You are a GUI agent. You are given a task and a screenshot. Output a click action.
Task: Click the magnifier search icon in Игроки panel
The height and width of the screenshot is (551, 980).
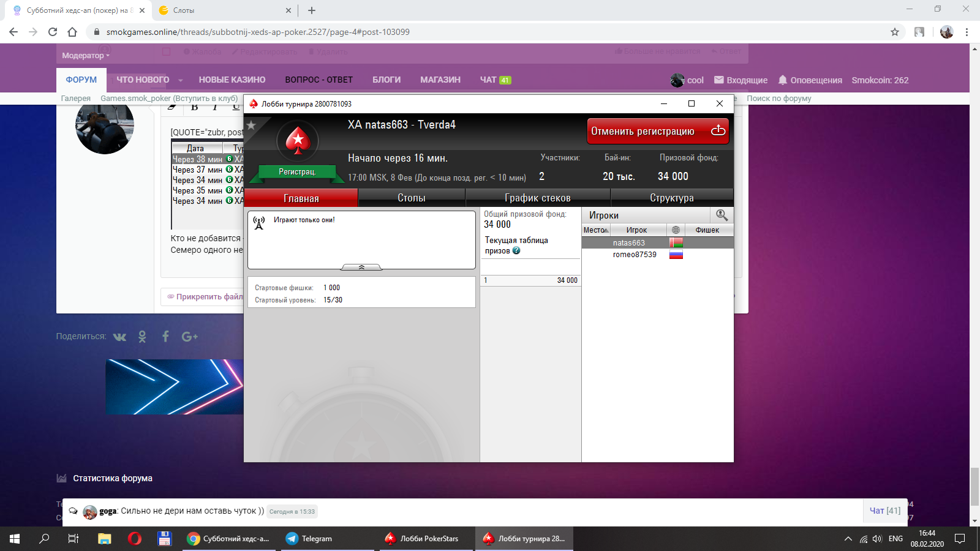click(722, 215)
